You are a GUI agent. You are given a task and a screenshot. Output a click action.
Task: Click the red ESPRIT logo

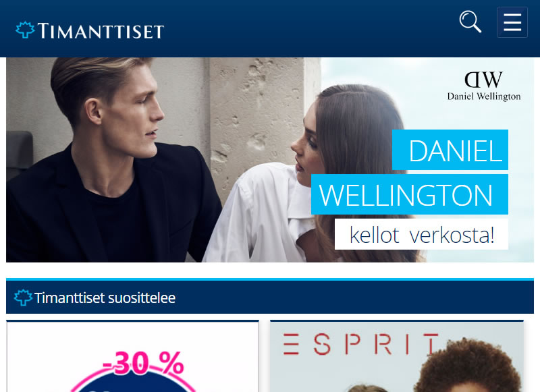pyautogui.click(x=360, y=344)
